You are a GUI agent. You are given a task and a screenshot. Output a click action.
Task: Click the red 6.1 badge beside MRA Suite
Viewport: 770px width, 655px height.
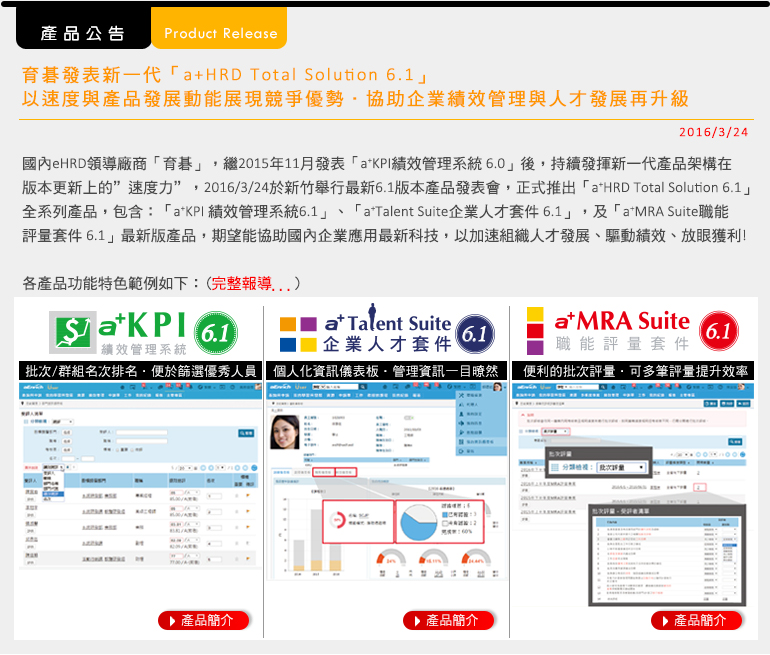pos(718,331)
